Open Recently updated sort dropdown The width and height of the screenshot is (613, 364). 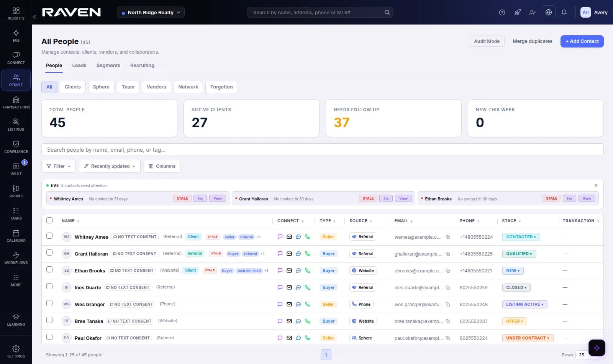[x=110, y=166]
